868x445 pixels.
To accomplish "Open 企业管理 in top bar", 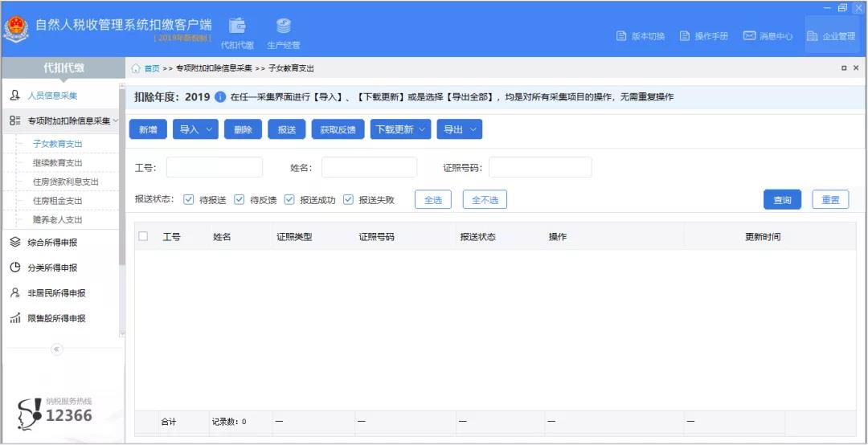I will [831, 36].
